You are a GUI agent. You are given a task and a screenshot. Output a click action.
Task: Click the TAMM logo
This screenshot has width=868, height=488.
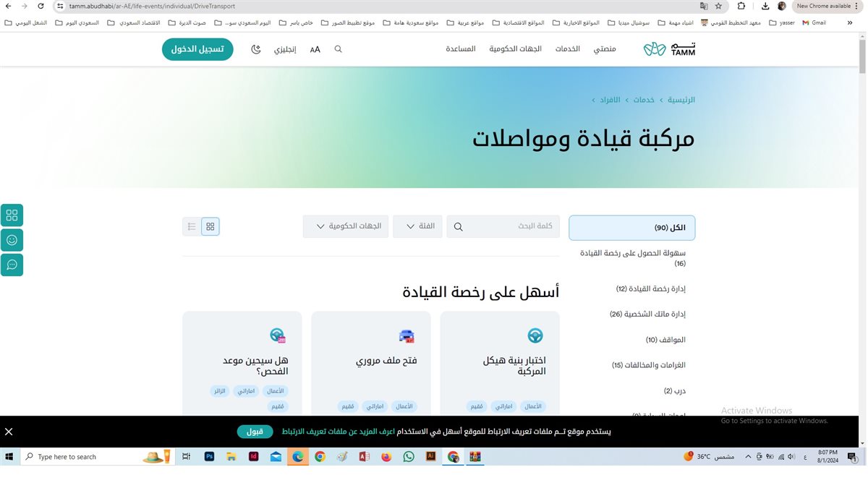tap(669, 49)
